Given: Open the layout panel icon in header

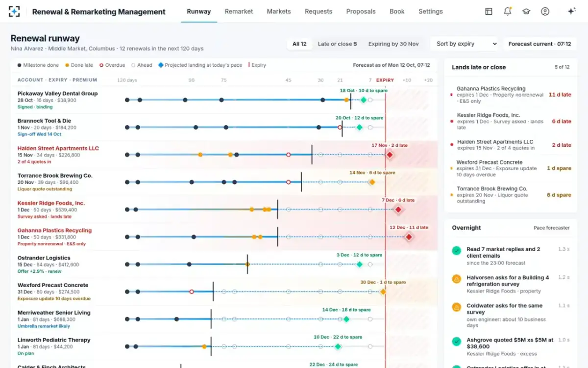Looking at the screenshot, I should [489, 11].
